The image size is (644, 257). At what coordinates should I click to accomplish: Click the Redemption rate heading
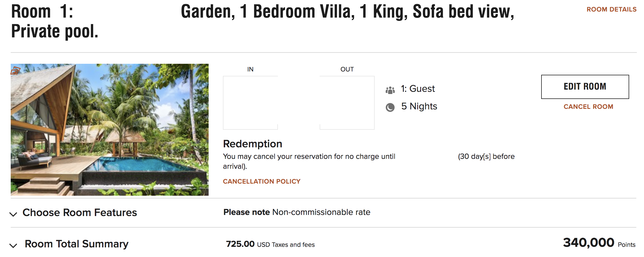click(252, 144)
